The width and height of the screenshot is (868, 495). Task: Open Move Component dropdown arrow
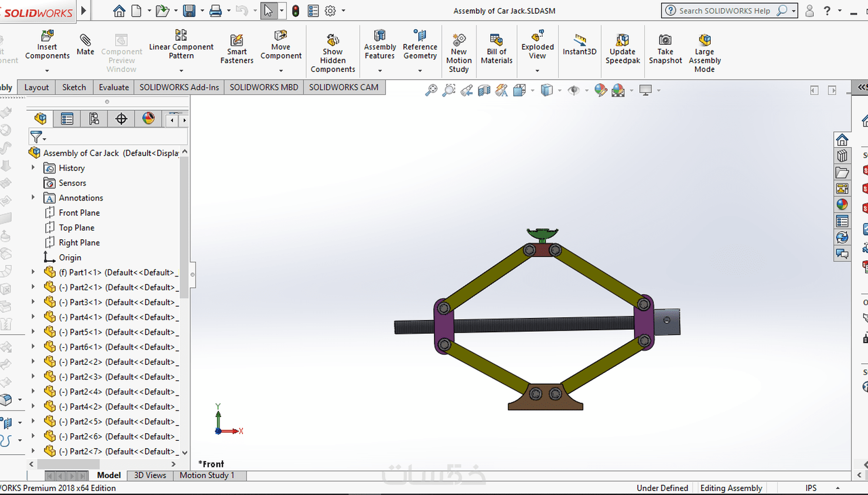281,70
